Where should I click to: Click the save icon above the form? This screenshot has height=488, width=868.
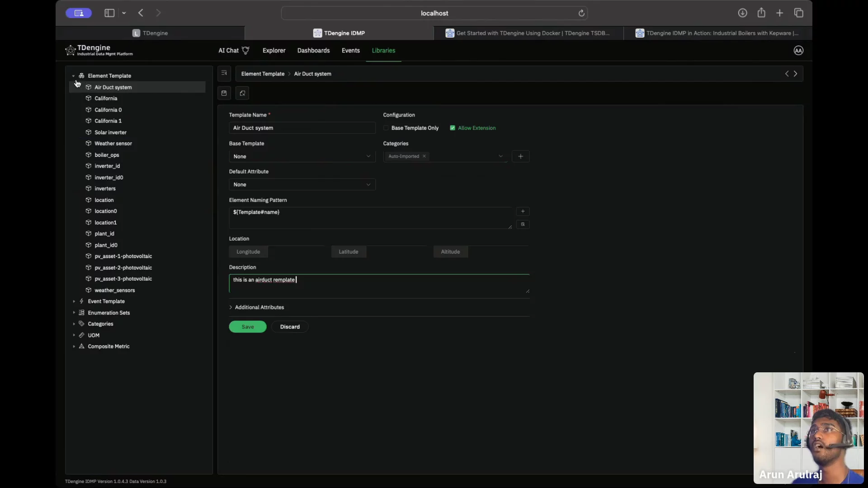coord(224,93)
